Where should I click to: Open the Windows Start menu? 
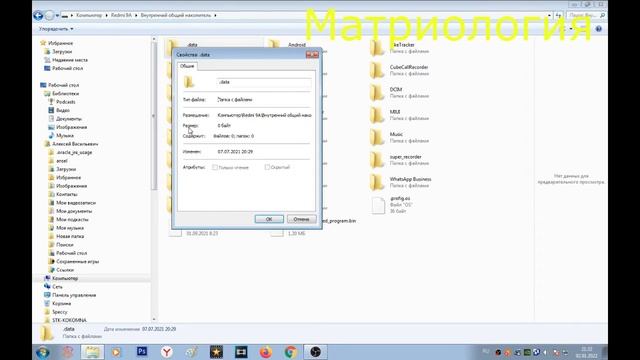tap(43, 352)
